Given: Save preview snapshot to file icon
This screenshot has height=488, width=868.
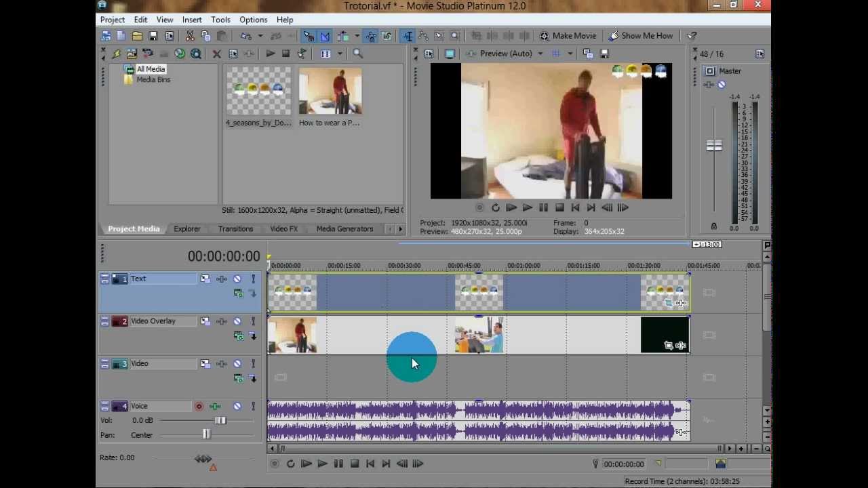Looking at the screenshot, I should (604, 54).
